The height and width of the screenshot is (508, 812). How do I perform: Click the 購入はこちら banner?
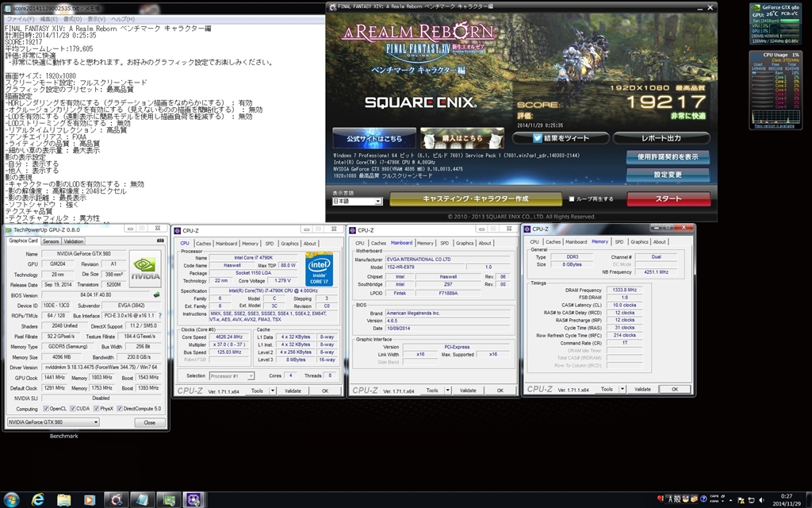462,138
